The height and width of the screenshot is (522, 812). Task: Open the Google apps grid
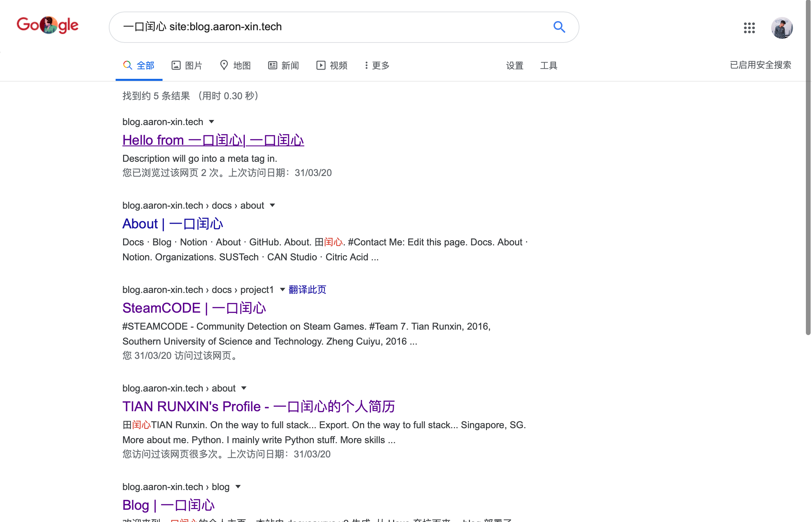[x=749, y=28]
